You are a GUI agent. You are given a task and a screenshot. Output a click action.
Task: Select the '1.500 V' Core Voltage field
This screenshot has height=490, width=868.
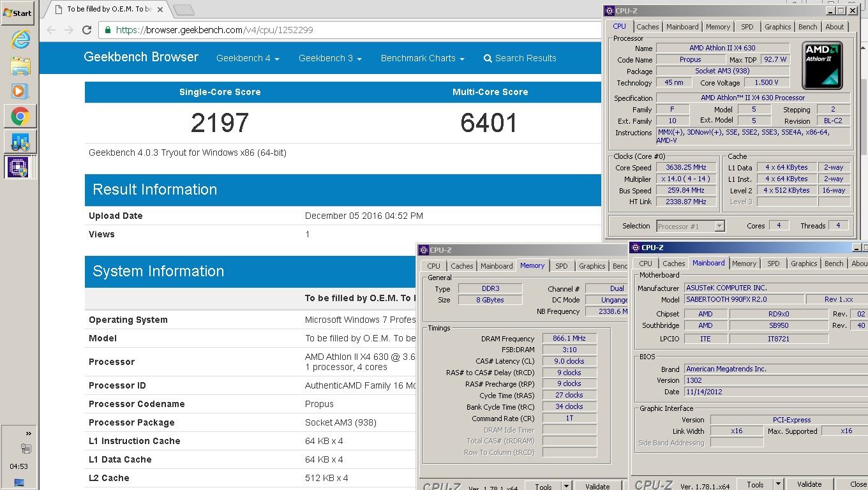pyautogui.click(x=767, y=82)
